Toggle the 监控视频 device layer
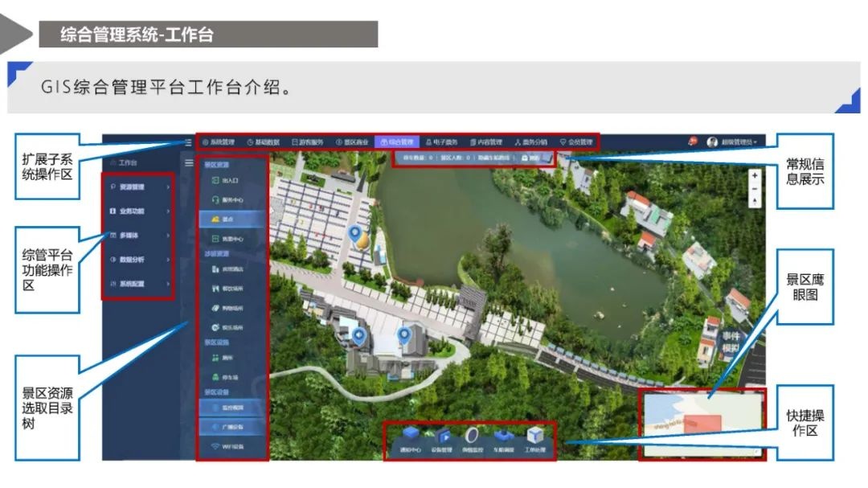The image size is (868, 488). [232, 408]
